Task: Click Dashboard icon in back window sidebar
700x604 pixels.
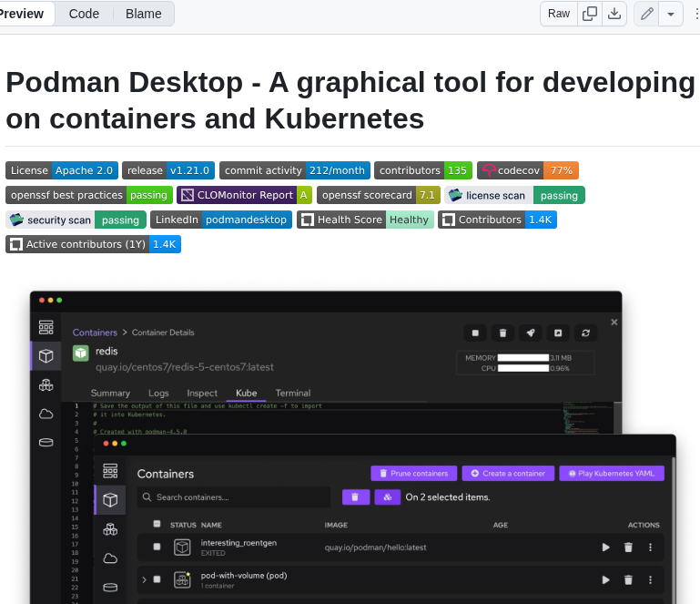Action: [x=46, y=327]
